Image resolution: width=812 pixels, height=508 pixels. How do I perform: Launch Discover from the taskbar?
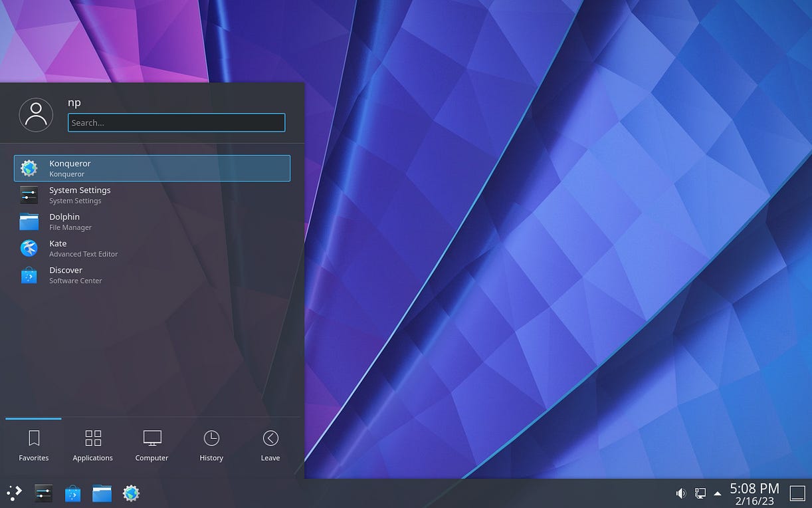click(x=73, y=493)
